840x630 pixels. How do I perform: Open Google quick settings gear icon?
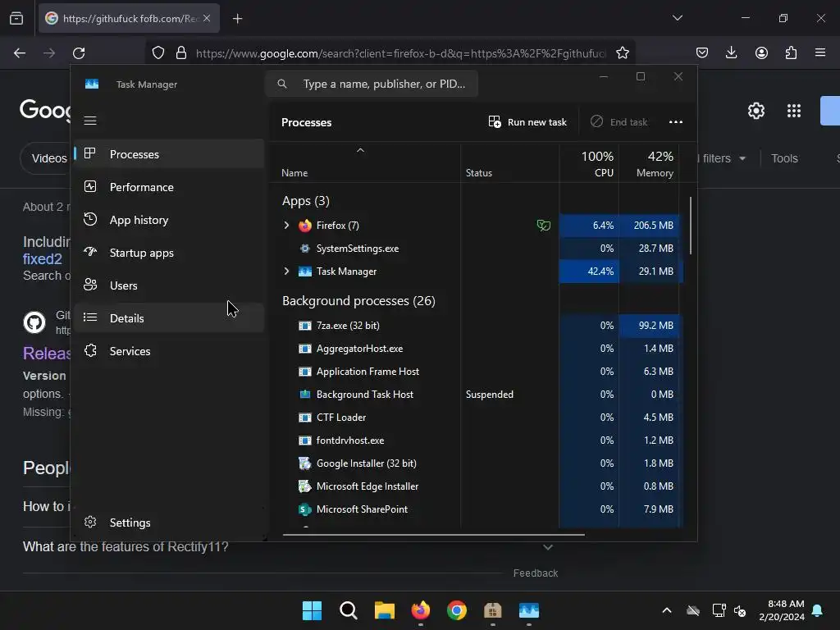(756, 111)
